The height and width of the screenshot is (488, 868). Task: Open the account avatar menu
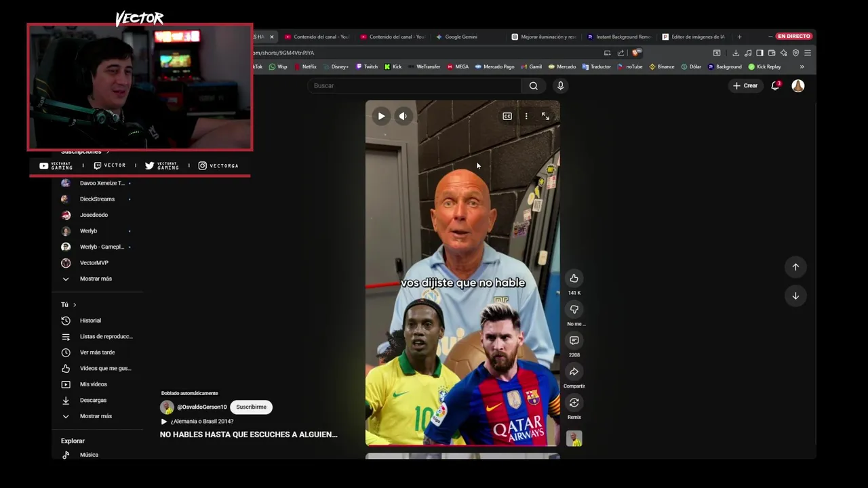click(x=798, y=85)
